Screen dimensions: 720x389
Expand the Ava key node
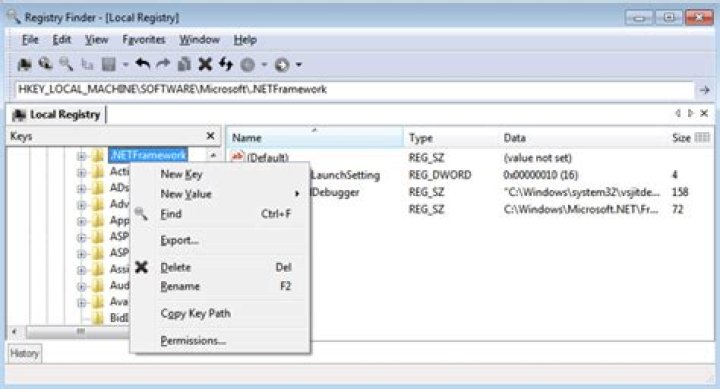81,303
